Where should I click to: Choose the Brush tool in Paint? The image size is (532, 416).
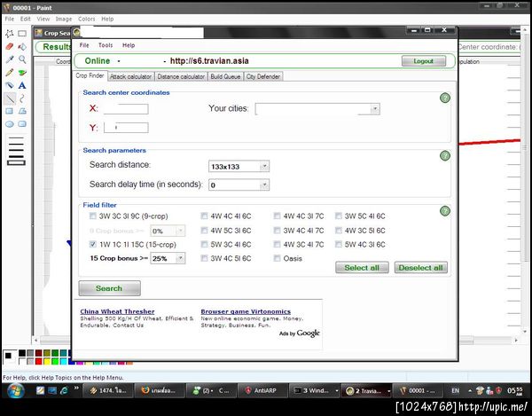tap(22, 72)
